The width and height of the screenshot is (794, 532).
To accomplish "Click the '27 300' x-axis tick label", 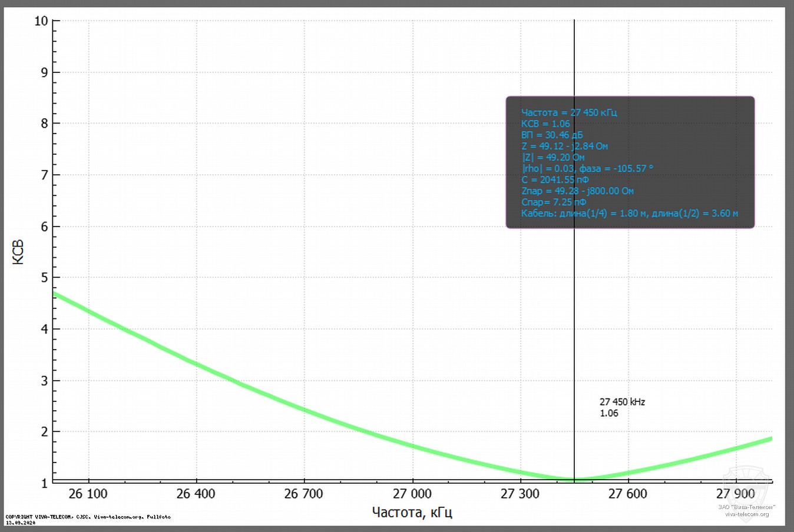I will point(520,494).
